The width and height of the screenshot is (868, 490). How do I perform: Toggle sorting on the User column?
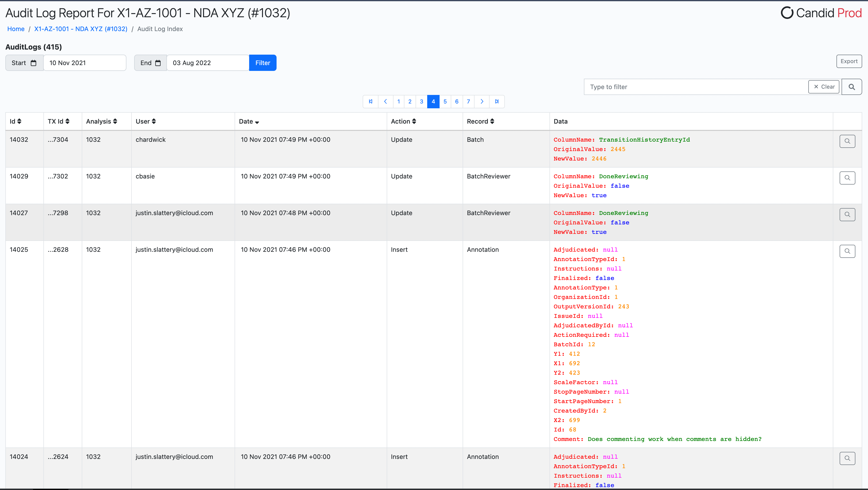(x=145, y=121)
